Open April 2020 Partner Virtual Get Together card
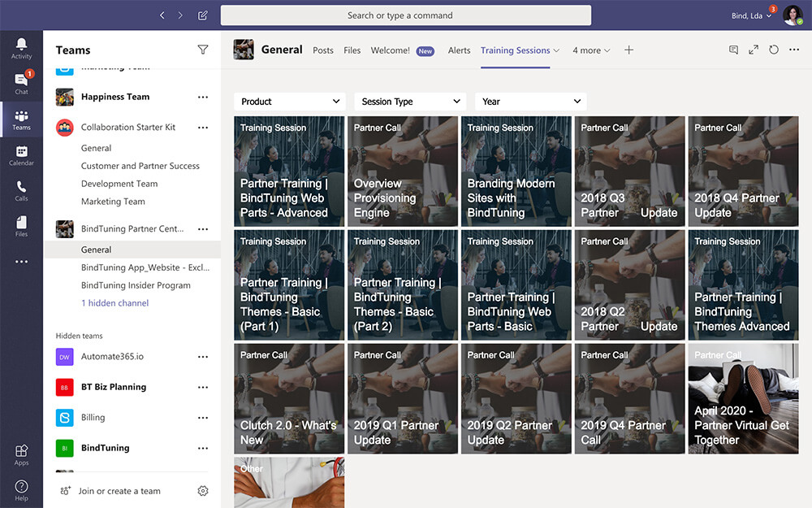Image resolution: width=812 pixels, height=508 pixels. [743, 398]
